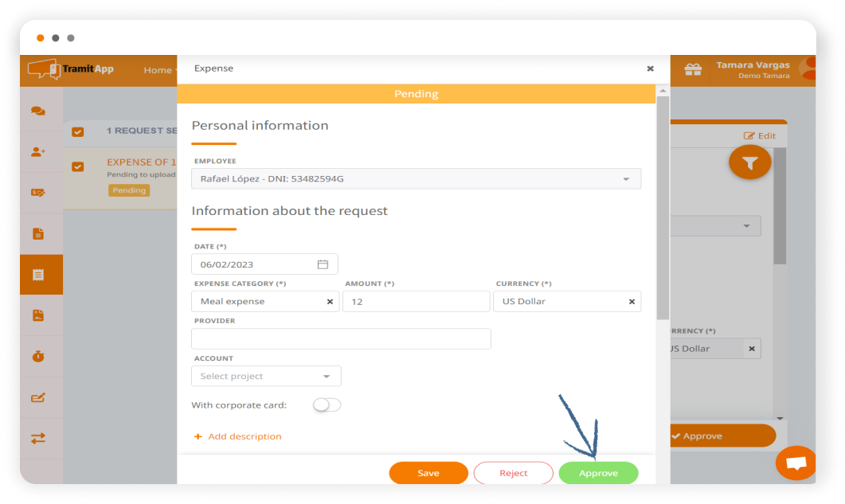Image resolution: width=845 pixels, height=504 pixels.
Task: Click the transfer arrows sidebar icon
Action: click(38, 438)
